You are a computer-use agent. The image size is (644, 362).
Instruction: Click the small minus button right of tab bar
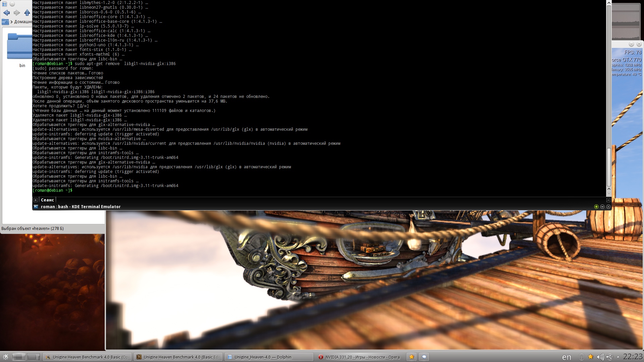608,200
